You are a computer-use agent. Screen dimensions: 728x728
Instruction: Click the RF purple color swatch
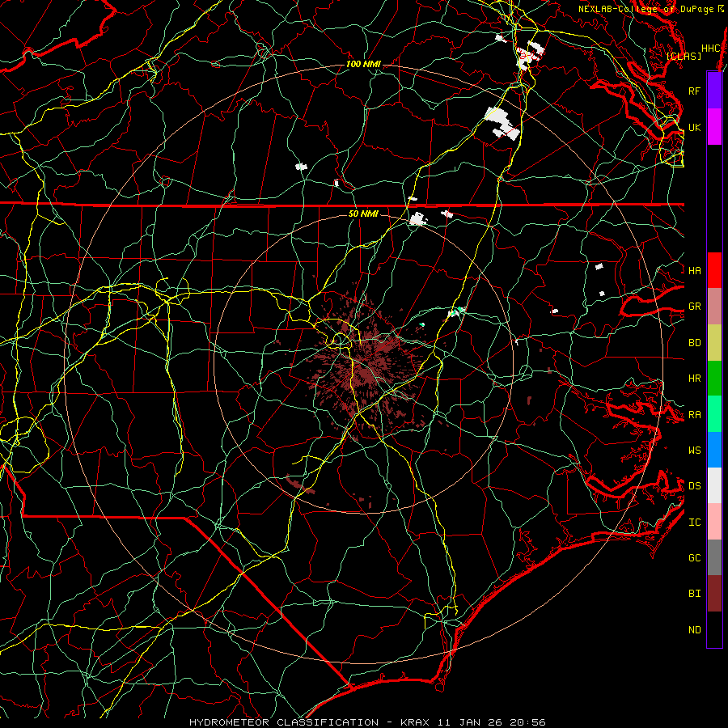click(714, 91)
